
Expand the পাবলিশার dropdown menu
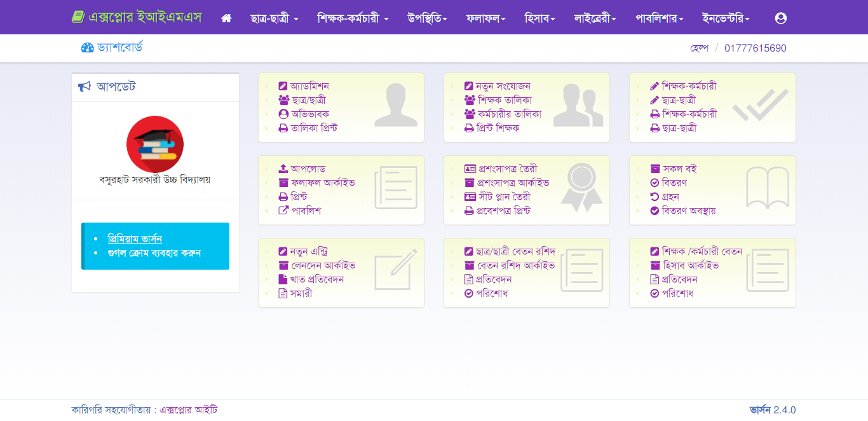[x=660, y=18]
